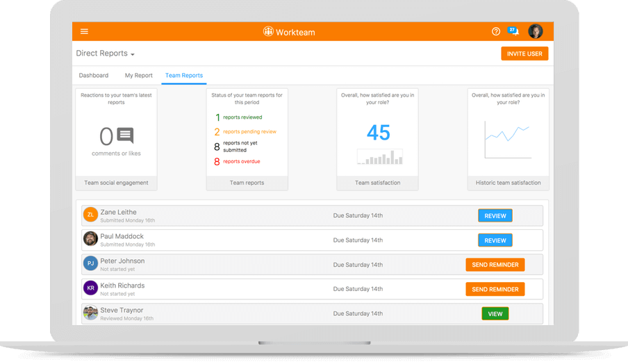Click Peter Johnson's PJ avatar

[x=90, y=263]
